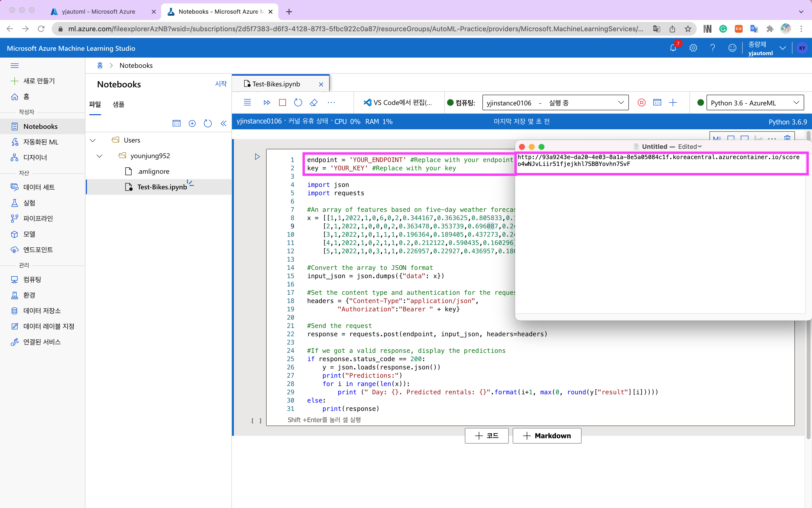Viewport: 812px width, 508px height.
Task: Click the 시작 link in Notebooks panel
Action: (x=221, y=84)
